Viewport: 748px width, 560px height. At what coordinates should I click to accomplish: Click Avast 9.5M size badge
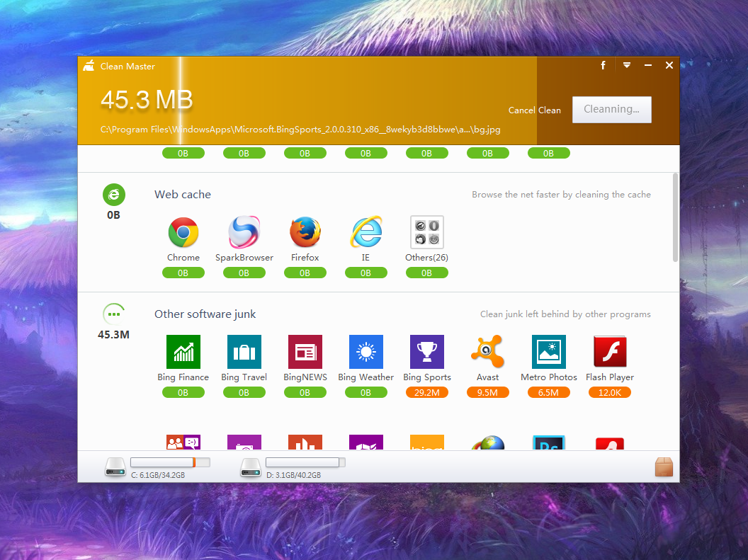coord(487,392)
